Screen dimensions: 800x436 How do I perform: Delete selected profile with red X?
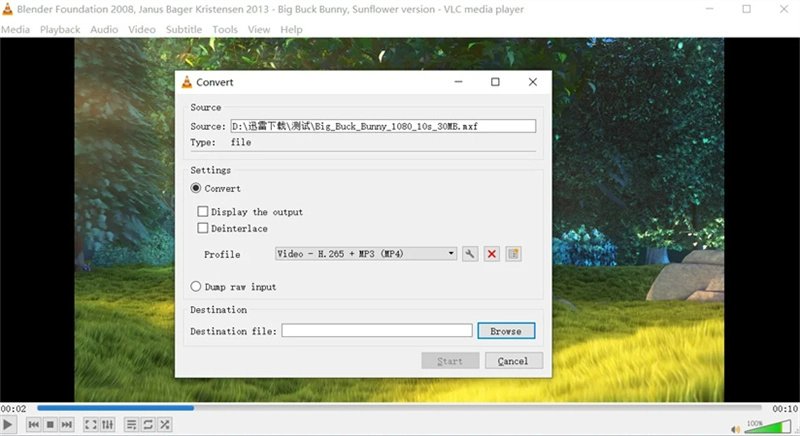(492, 253)
